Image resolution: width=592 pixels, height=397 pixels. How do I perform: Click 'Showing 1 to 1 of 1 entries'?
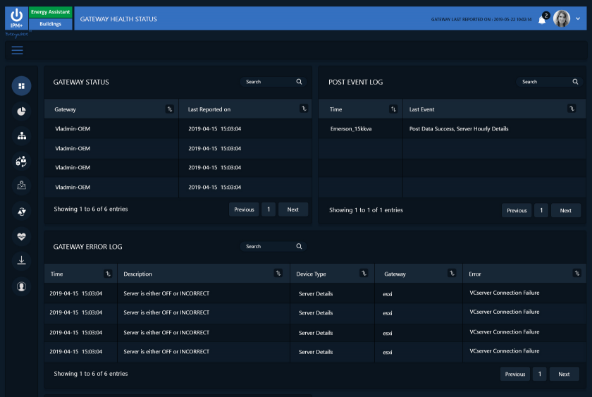point(366,210)
